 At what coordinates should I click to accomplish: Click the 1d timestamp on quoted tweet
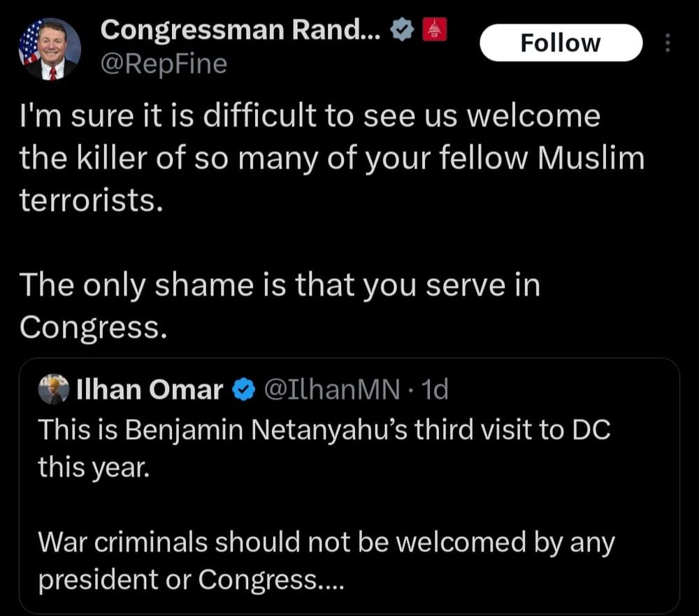[434, 389]
